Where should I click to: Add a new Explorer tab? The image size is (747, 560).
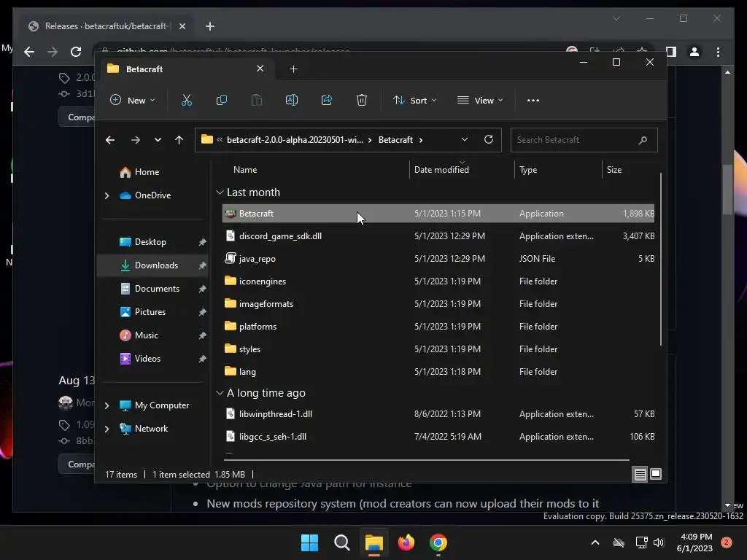pos(293,69)
